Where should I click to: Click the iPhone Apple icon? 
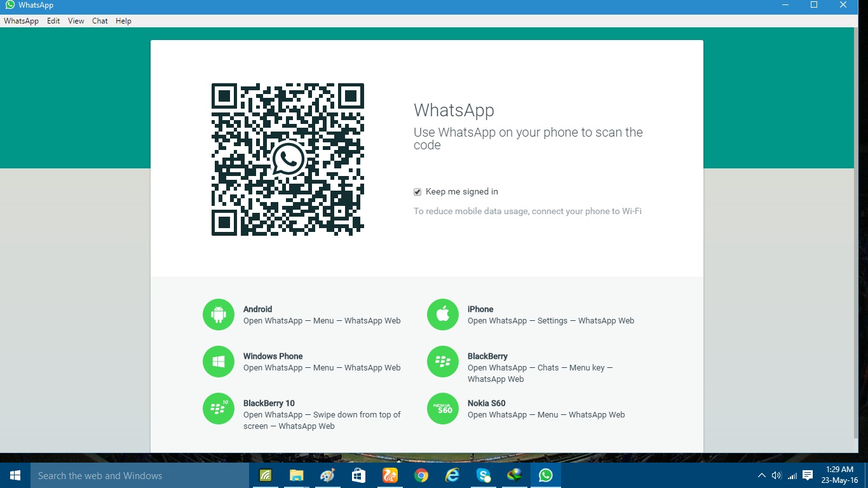coord(443,315)
